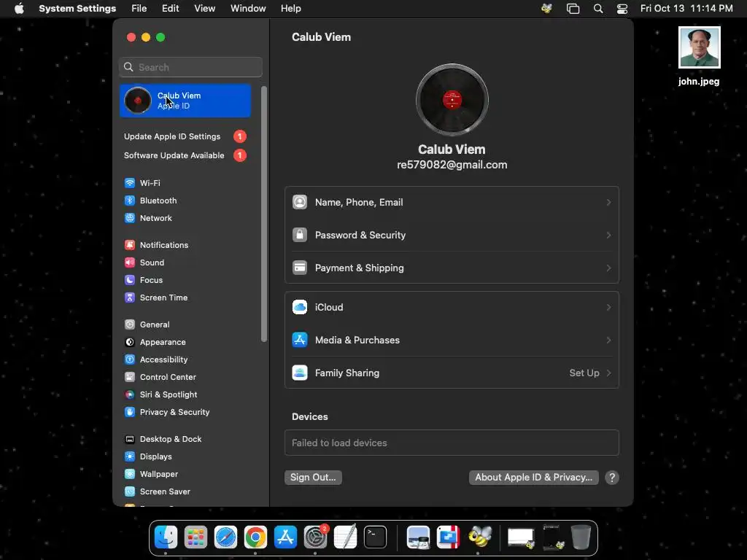The height and width of the screenshot is (560, 747).
Task: Select Calub Viem Apple ID sidebar row
Action: tap(185, 101)
